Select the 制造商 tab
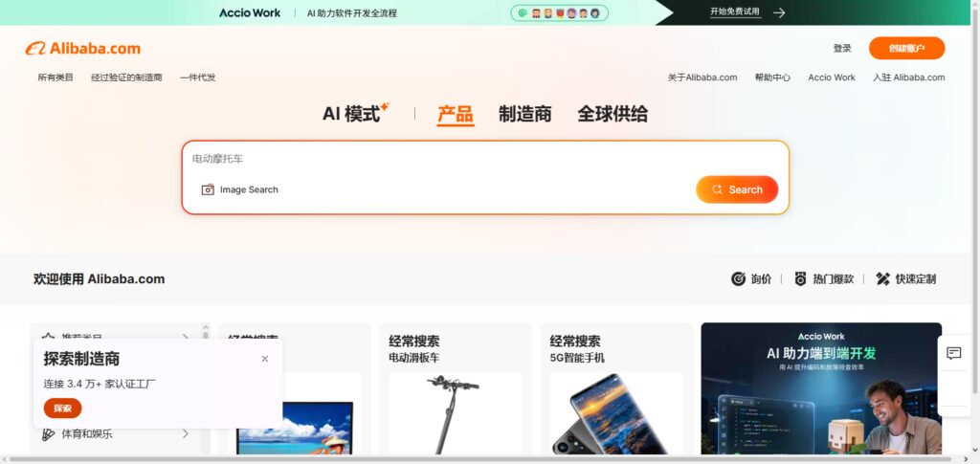 pyautogui.click(x=525, y=114)
